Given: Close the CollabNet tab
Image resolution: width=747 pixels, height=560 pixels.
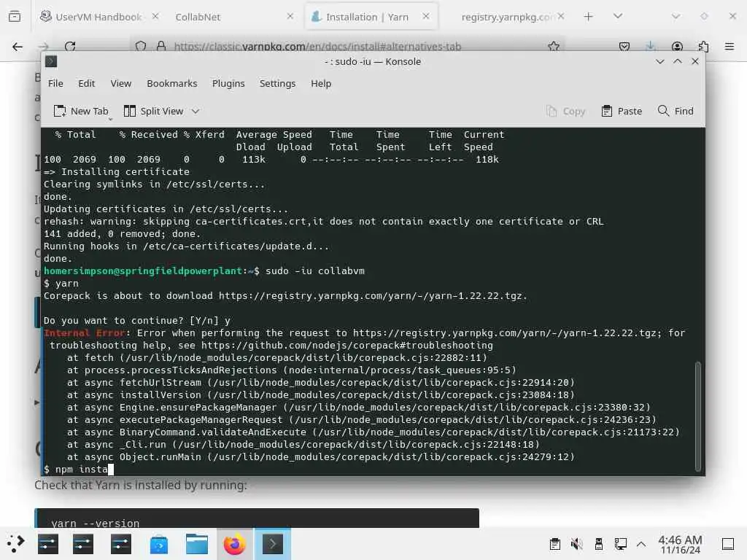Looking at the screenshot, I should pyautogui.click(x=290, y=16).
